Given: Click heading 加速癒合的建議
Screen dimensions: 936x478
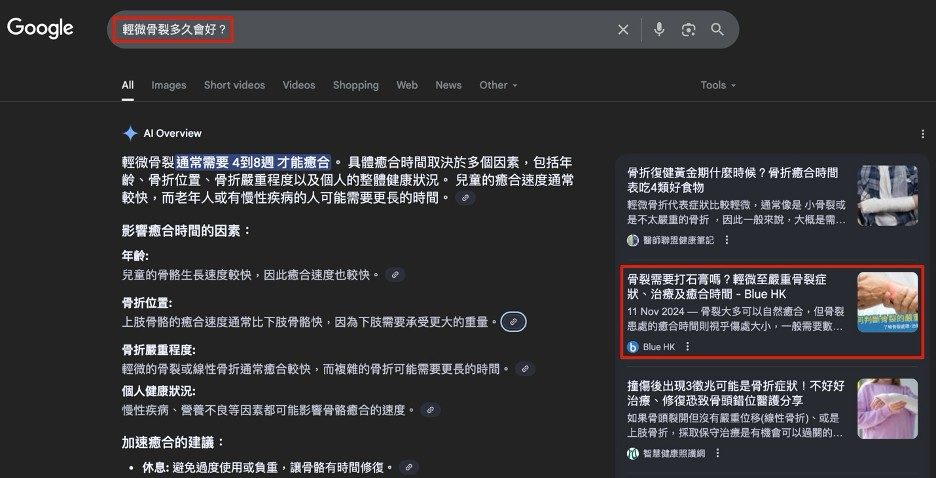Looking at the screenshot, I should (x=173, y=442).
